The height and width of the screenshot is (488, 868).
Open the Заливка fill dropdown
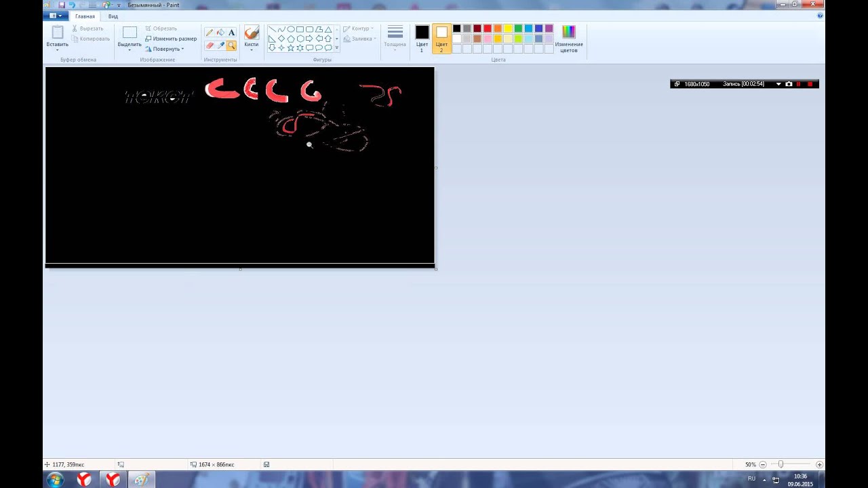(x=359, y=39)
